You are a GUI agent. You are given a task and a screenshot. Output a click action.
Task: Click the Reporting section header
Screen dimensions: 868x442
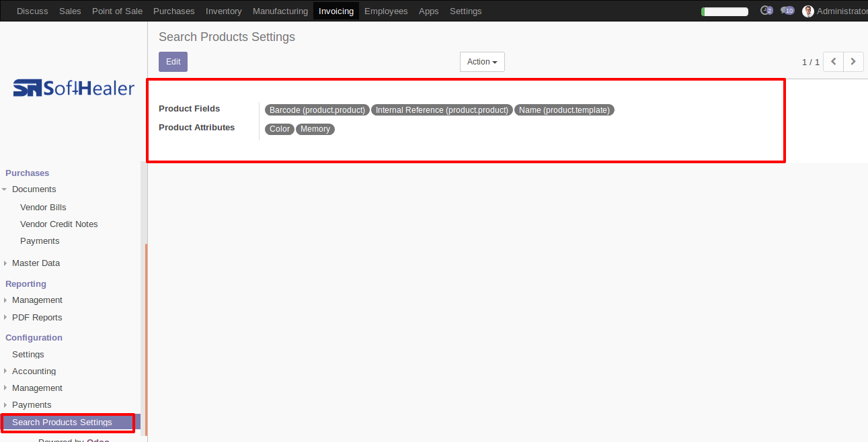point(26,284)
